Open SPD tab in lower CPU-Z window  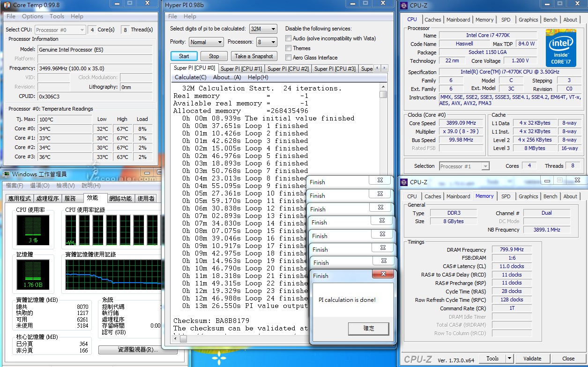pyautogui.click(x=506, y=196)
